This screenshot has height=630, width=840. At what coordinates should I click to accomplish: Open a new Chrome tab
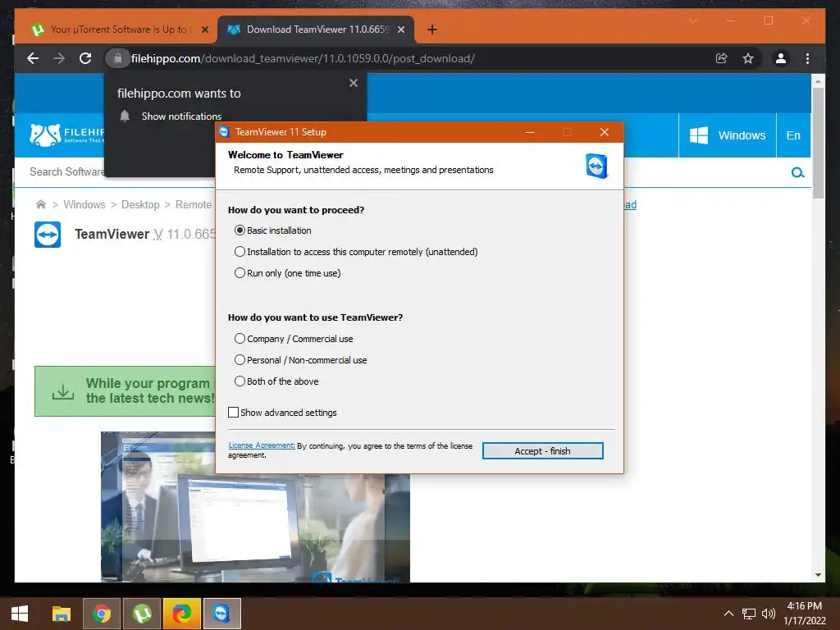[432, 30]
